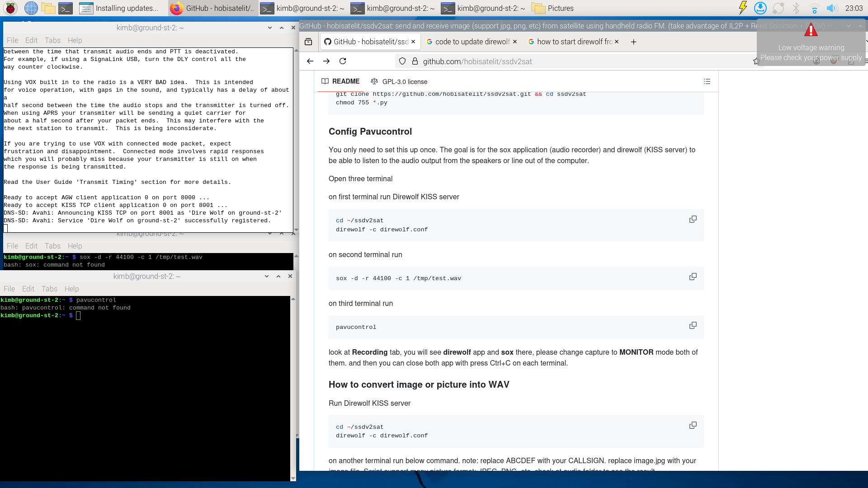The height and width of the screenshot is (488, 868).
Task: Open the Raspberry Pi main menu
Action: click(x=10, y=8)
